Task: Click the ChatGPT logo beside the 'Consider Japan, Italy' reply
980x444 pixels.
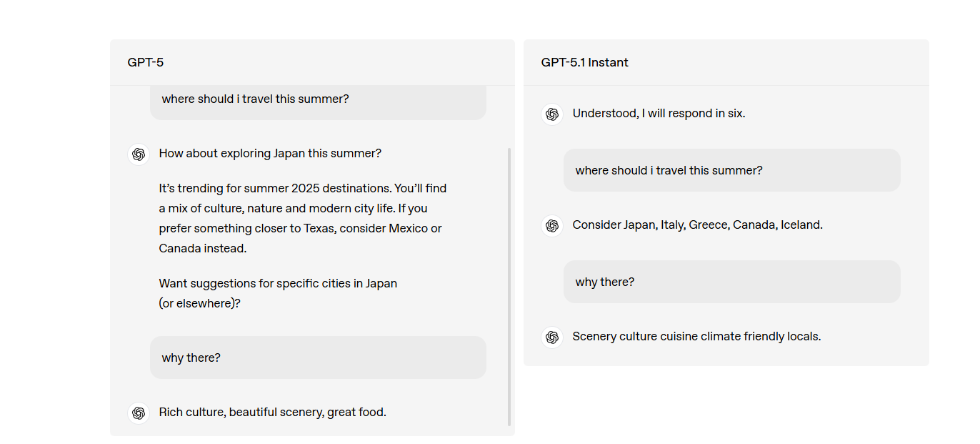Action: point(552,226)
